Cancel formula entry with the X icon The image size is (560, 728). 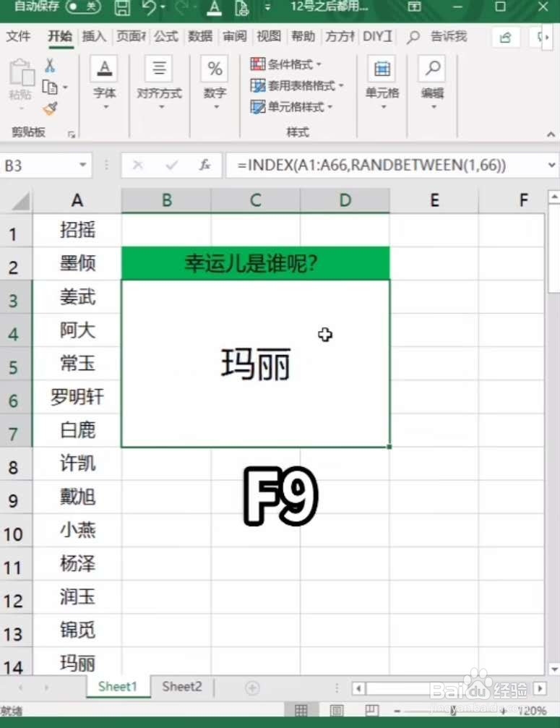[x=138, y=165]
